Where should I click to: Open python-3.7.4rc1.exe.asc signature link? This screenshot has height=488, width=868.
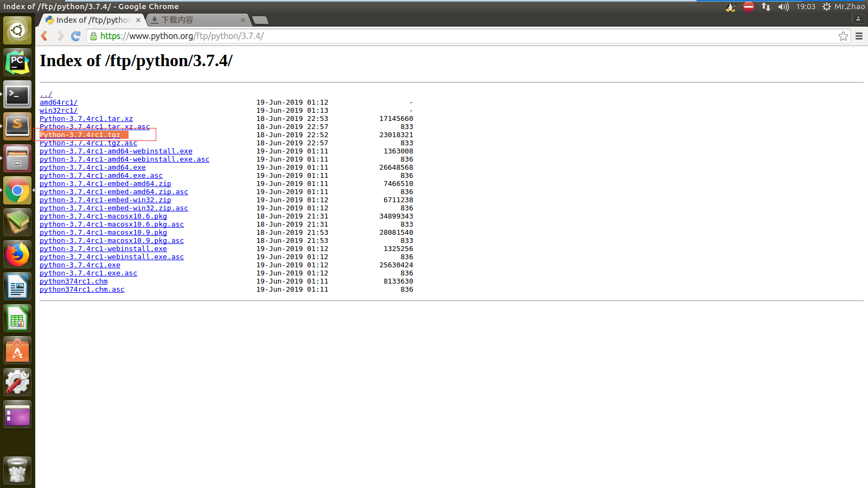(x=88, y=273)
